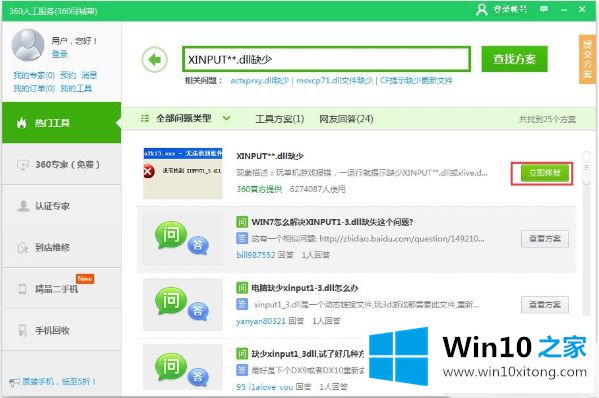Click result title XINPUT**.dll缺少
The image size is (599, 398).
tap(270, 156)
